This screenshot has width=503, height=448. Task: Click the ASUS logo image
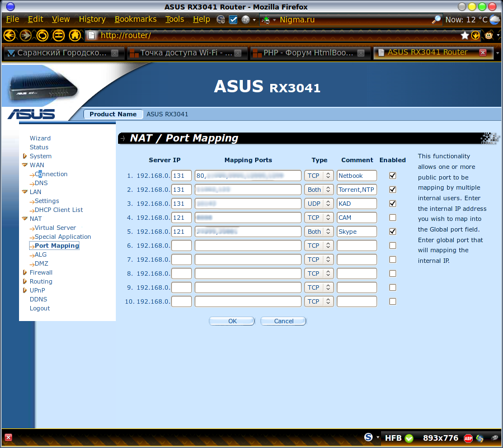coord(31,114)
